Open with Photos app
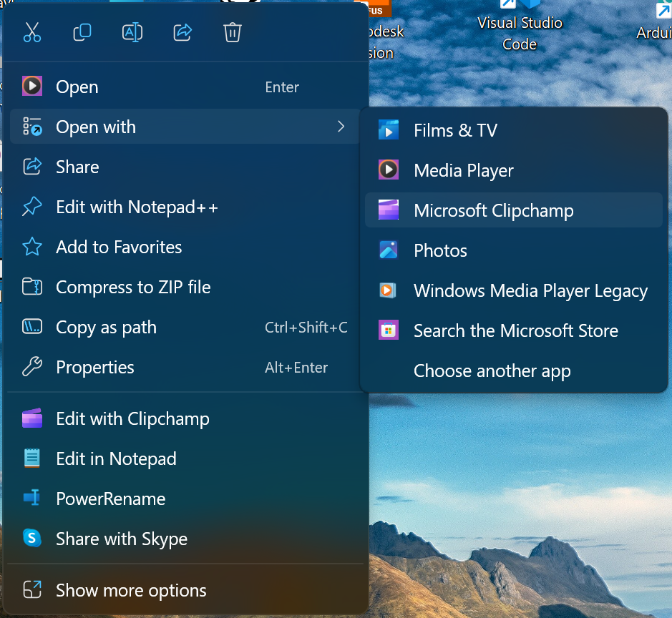 click(513, 250)
